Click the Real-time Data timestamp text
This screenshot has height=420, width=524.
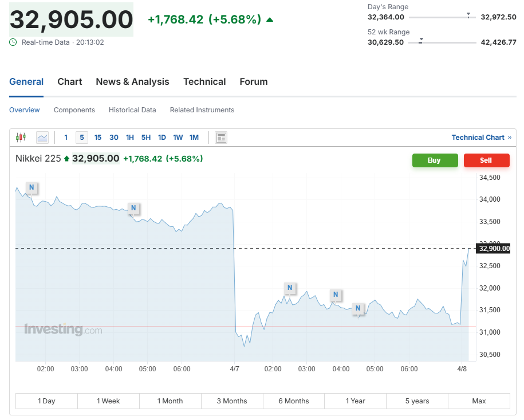click(63, 42)
